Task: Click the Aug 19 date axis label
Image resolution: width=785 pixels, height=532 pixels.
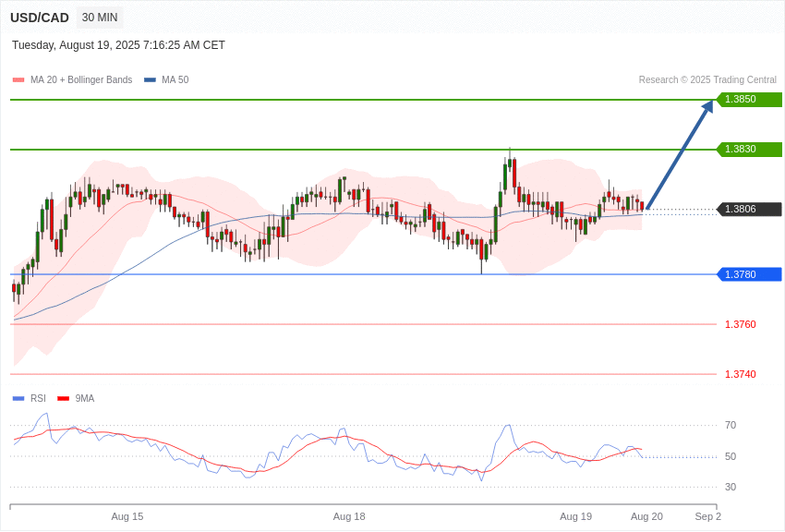Action: coord(575,516)
